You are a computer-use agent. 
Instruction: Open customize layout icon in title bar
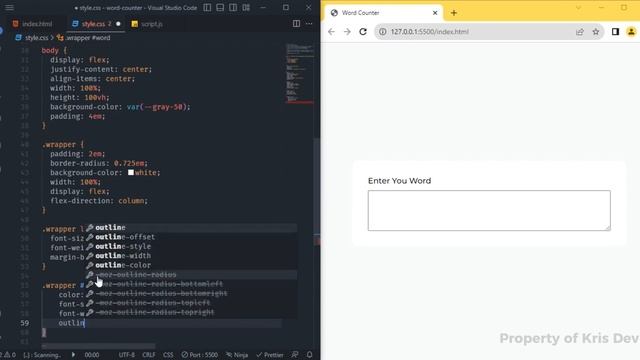(x=246, y=7)
